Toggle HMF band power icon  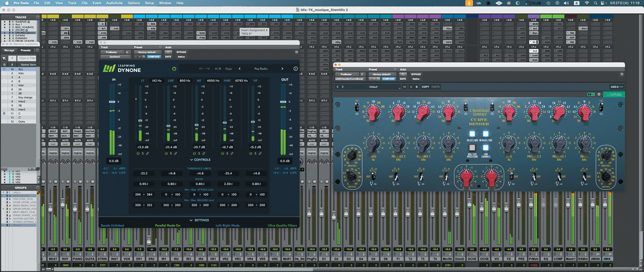(223, 153)
